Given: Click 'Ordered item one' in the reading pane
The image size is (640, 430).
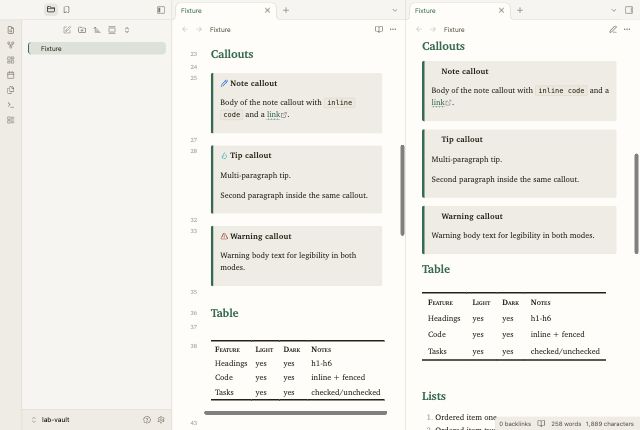Looking at the screenshot, I should coord(465,417).
